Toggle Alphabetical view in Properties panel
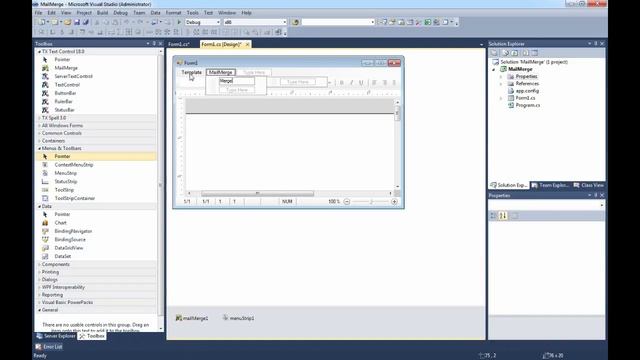The width and height of the screenshot is (640, 360). pyautogui.click(x=503, y=216)
